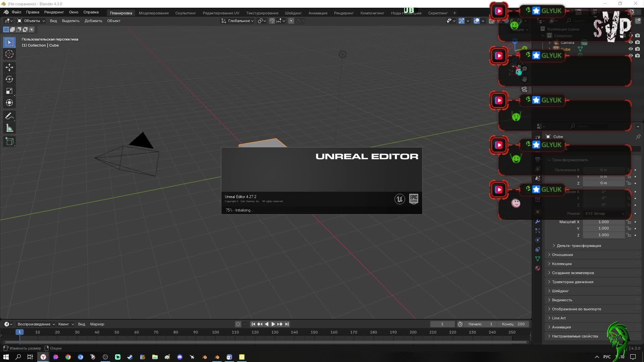The width and height of the screenshot is (644, 362).
Task: Open the Файл menu
Action: pyautogui.click(x=16, y=12)
